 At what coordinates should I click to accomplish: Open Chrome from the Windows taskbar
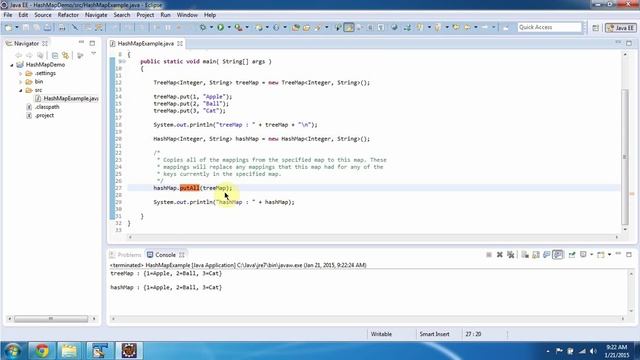pos(42,351)
